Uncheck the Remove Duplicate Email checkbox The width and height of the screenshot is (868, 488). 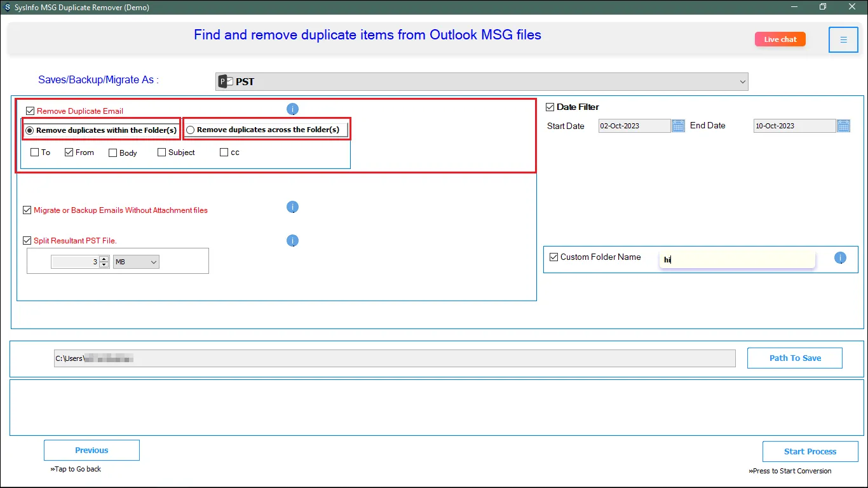coord(30,111)
